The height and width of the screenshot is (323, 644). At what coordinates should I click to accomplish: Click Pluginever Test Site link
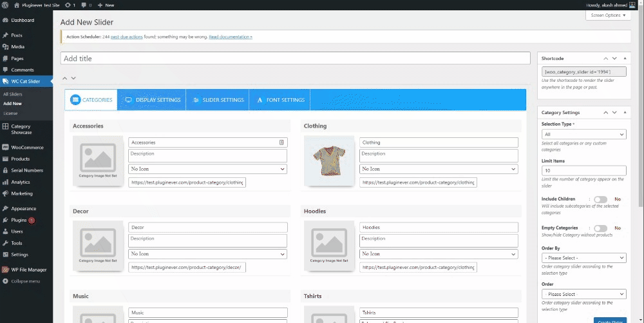click(x=37, y=5)
